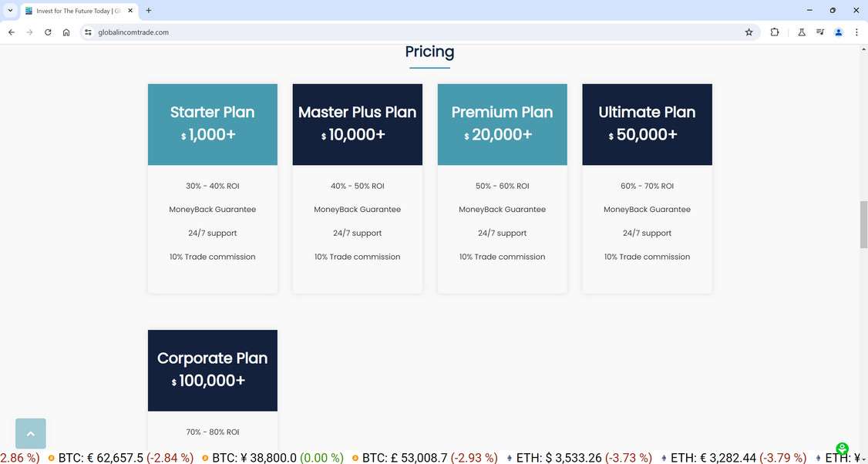The height and width of the screenshot is (464, 868).
Task: Click the scroll-to-top button at bottom left
Action: pyautogui.click(x=30, y=433)
